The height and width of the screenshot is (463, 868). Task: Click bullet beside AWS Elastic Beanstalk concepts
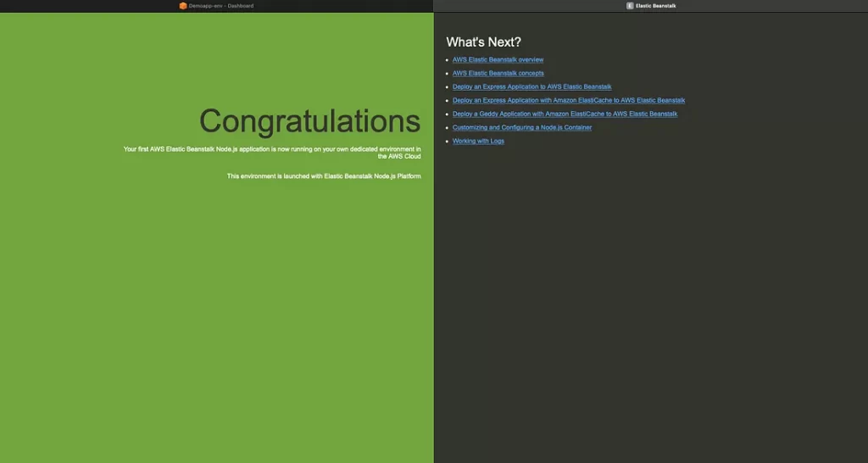(x=447, y=74)
